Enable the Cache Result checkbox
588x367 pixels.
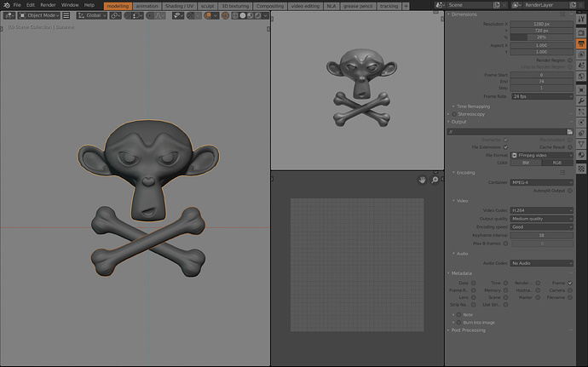pos(570,147)
